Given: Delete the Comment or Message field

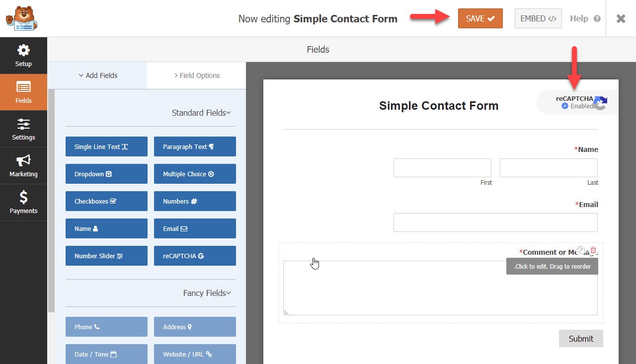Looking at the screenshot, I should coord(593,250).
